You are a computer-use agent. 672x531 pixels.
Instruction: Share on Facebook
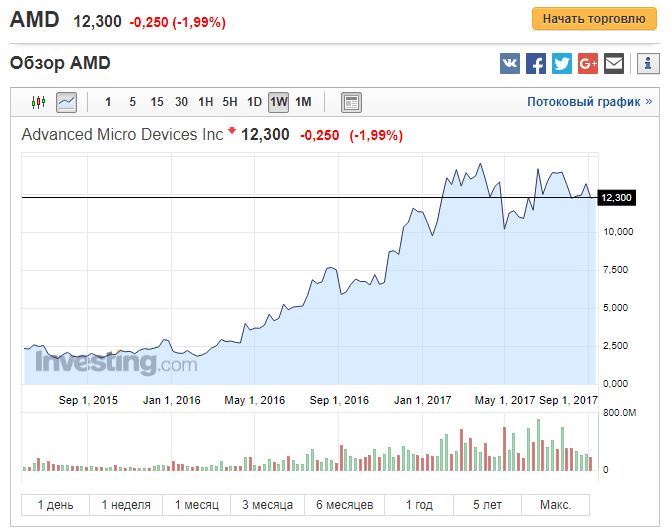point(536,64)
